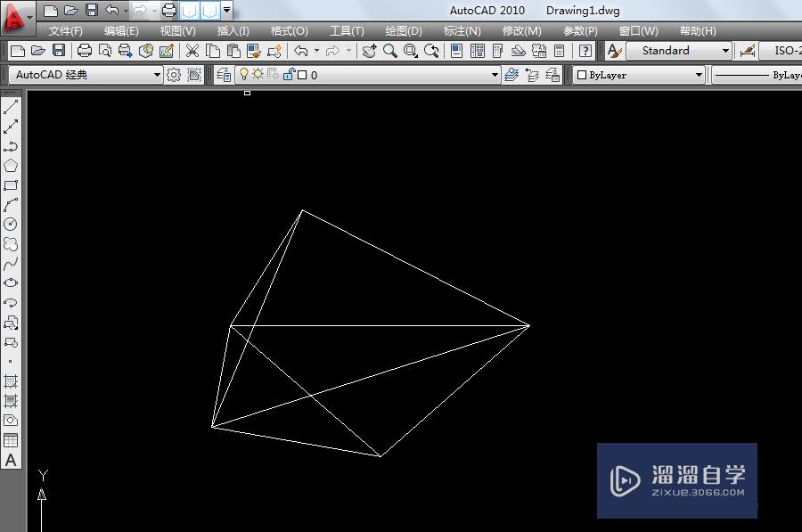Open the Tool Palettes window icon
Viewport: 802px width, 532px height.
(x=497, y=51)
